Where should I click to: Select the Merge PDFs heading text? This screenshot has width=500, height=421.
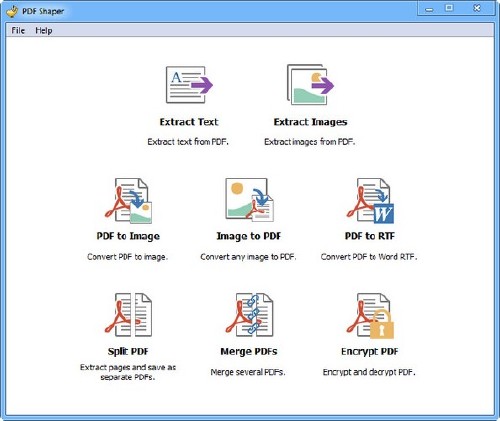pyautogui.click(x=249, y=351)
